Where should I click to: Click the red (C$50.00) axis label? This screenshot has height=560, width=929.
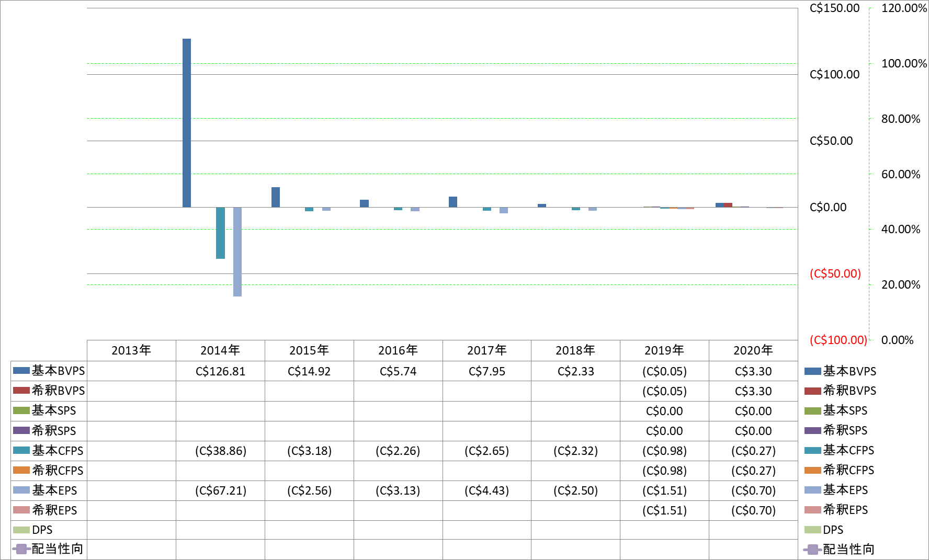click(835, 273)
